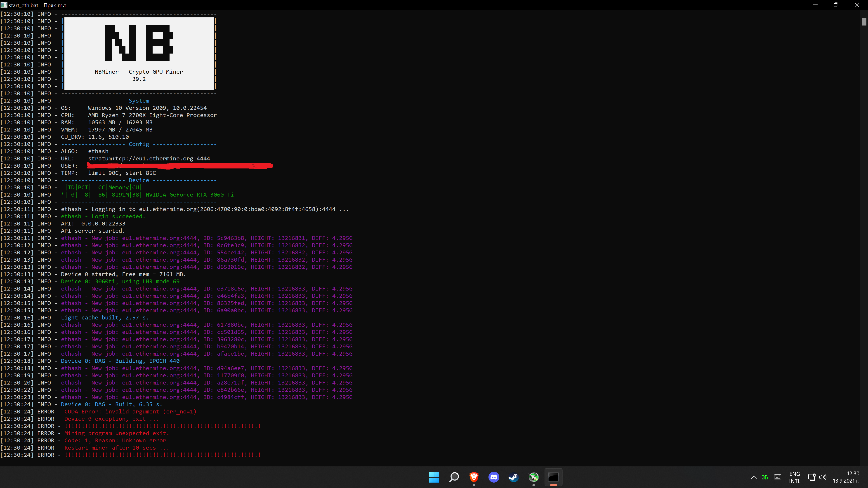Open the console system menu via title bar icon

pyautogui.click(x=4, y=5)
